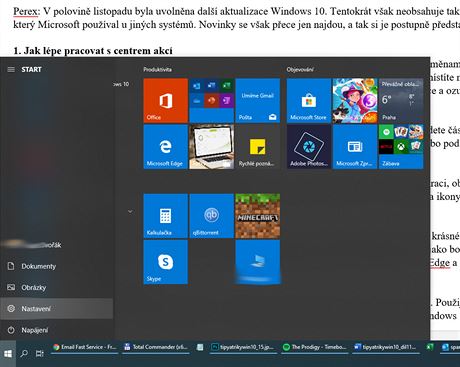Launch the Kalkulačka calculator tile
The image size is (460, 367).
pos(166,216)
